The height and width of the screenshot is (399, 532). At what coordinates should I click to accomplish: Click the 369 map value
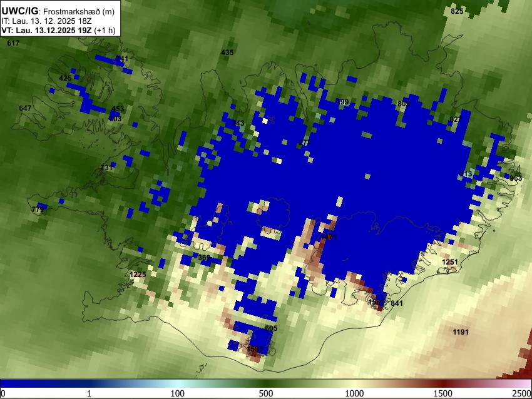coord(204,258)
